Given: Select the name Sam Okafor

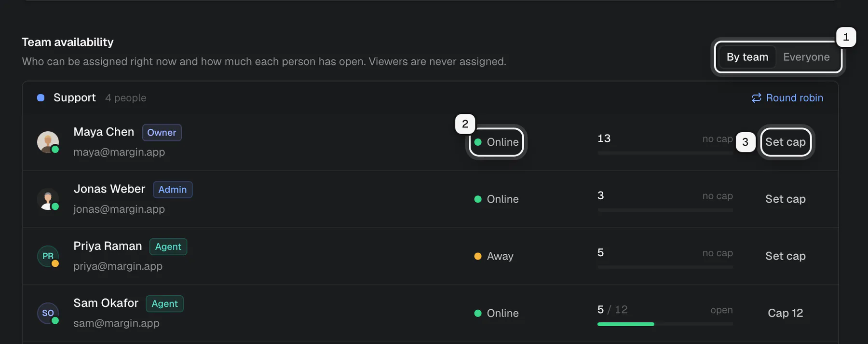Looking at the screenshot, I should click(106, 303).
